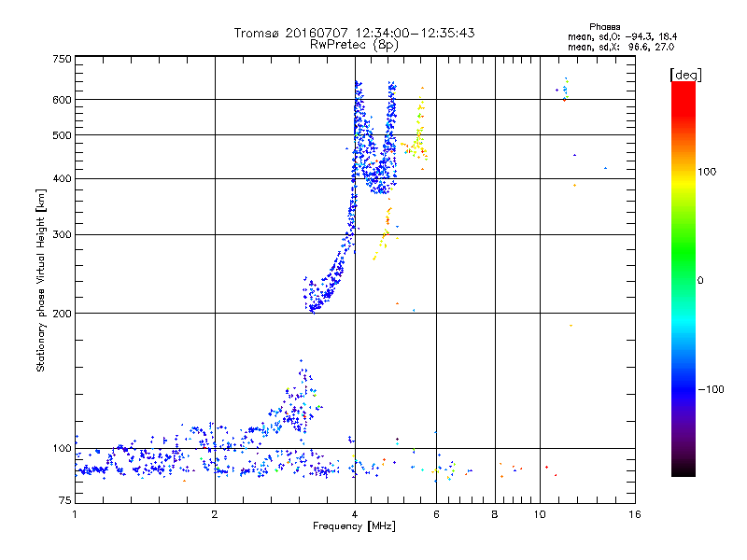The height and width of the screenshot is (560, 747).
Task: Click the y-axis label '300'
Action: click(62, 234)
